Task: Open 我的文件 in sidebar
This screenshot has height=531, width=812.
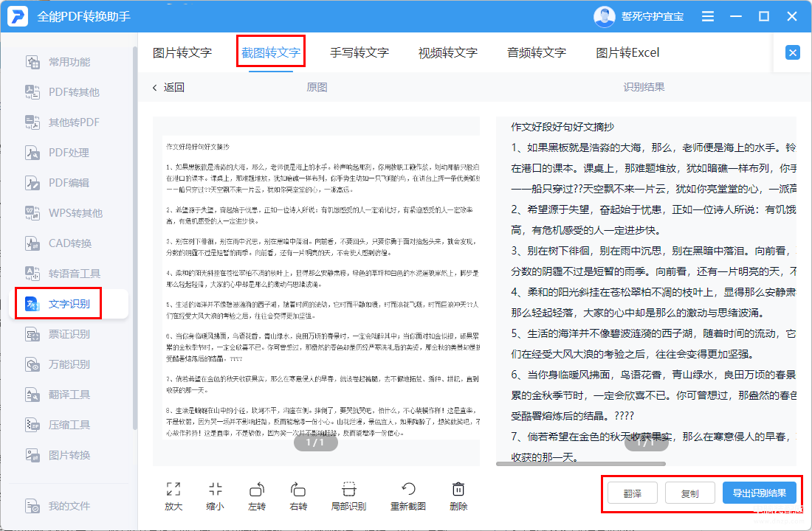Action: point(58,506)
